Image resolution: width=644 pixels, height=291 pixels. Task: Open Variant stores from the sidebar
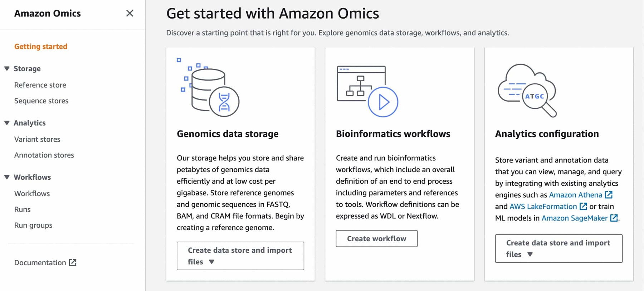click(x=37, y=139)
